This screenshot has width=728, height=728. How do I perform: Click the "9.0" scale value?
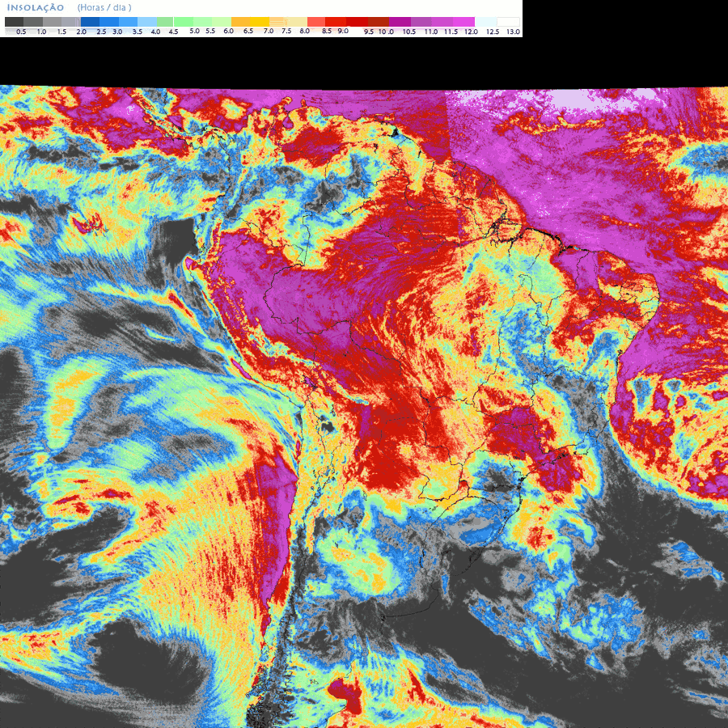[x=343, y=31]
